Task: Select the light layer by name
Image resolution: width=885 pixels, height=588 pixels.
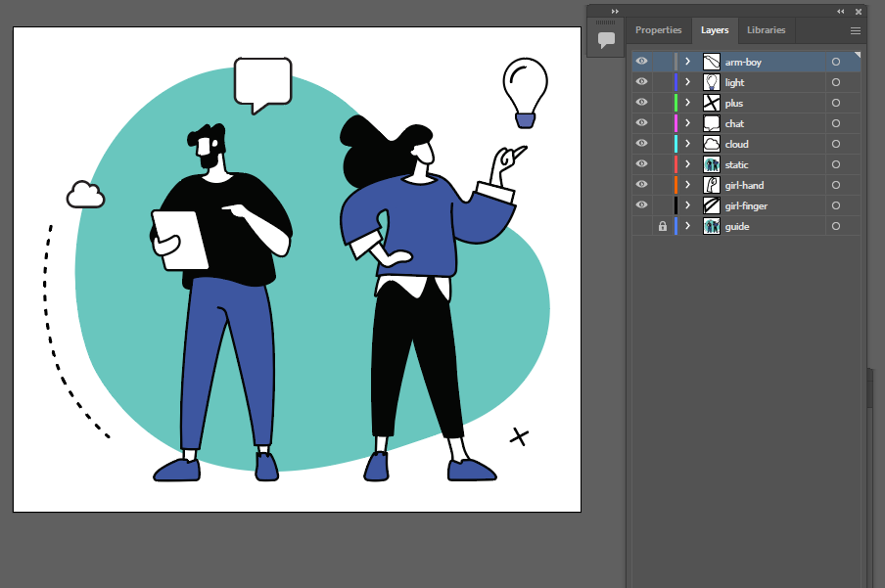Action: point(734,83)
